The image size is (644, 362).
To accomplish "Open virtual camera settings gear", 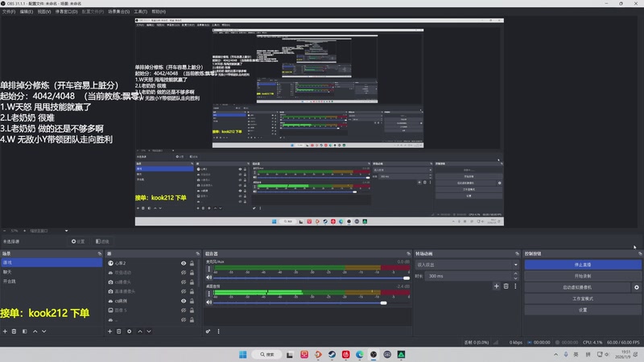I will click(637, 287).
